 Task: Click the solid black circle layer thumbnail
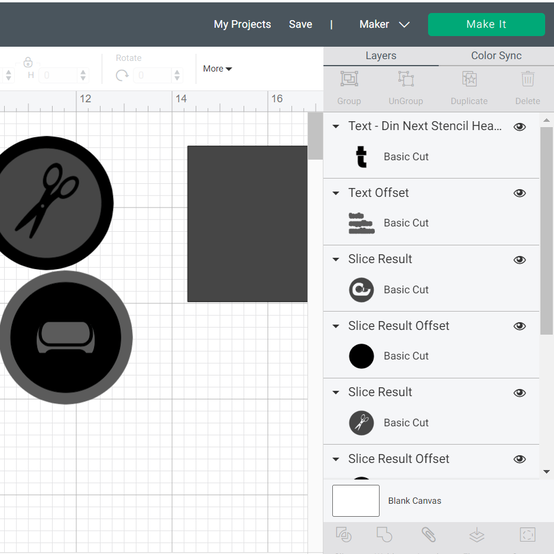click(x=361, y=356)
